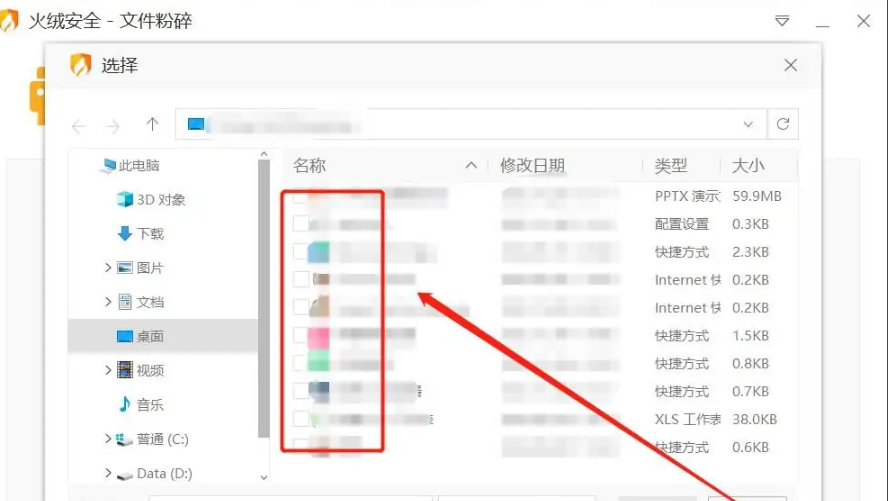
Task: Click the 音乐 note icon
Action: click(125, 404)
